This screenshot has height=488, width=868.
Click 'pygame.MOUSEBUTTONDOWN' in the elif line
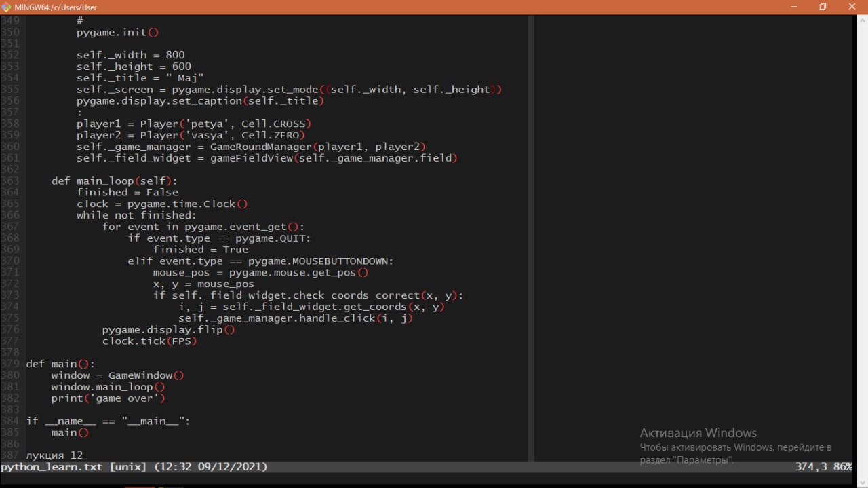click(x=320, y=261)
